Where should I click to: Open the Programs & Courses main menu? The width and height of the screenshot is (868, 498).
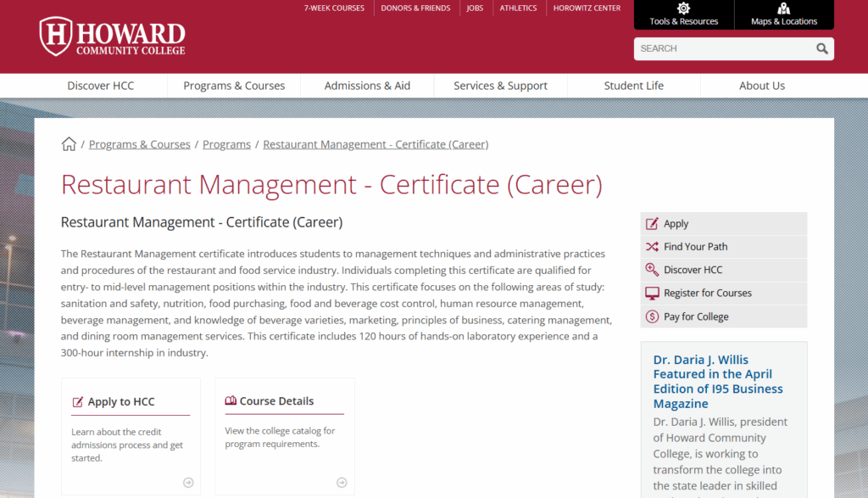coord(234,86)
